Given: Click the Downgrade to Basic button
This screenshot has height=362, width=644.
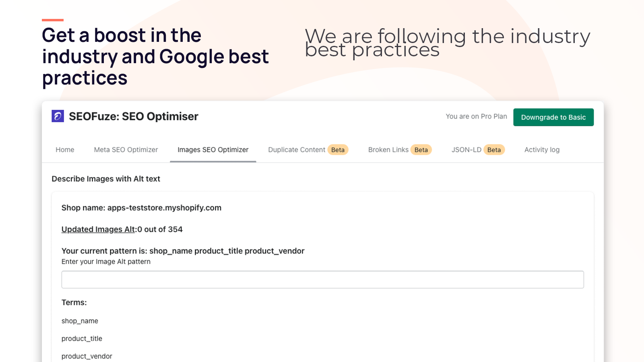Looking at the screenshot, I should 553,117.
